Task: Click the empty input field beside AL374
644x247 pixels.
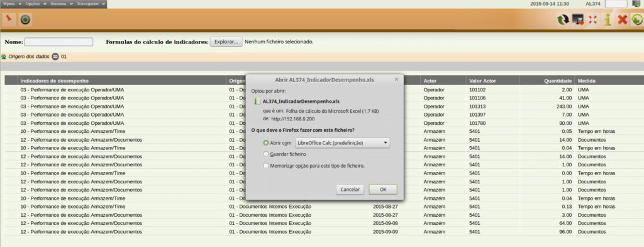Action: (x=616, y=4)
